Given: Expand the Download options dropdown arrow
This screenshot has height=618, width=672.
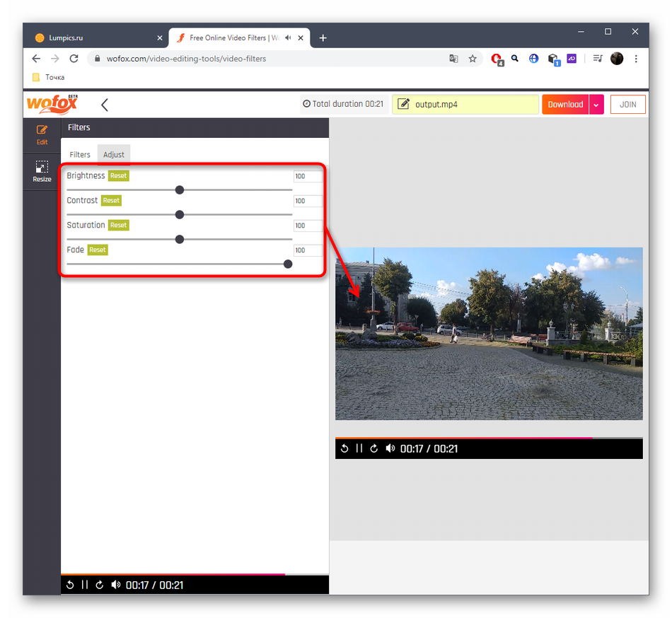Looking at the screenshot, I should point(596,105).
